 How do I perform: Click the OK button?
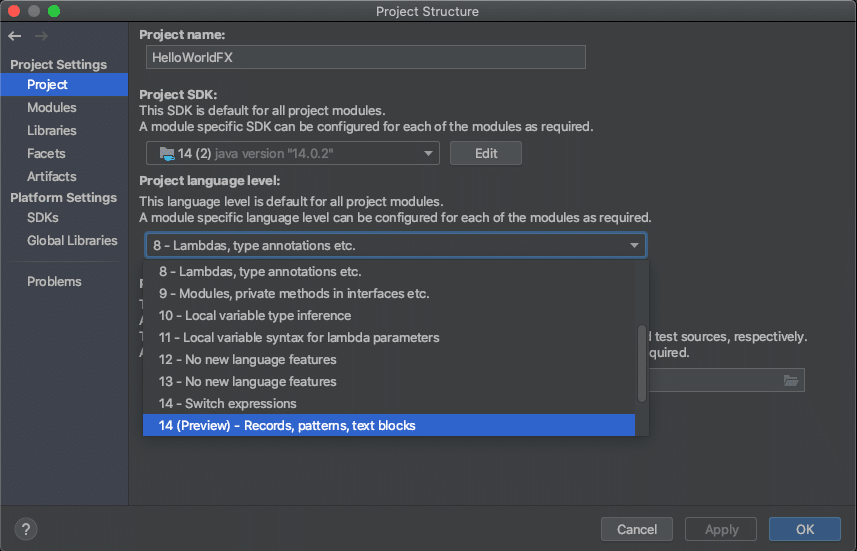(x=805, y=529)
